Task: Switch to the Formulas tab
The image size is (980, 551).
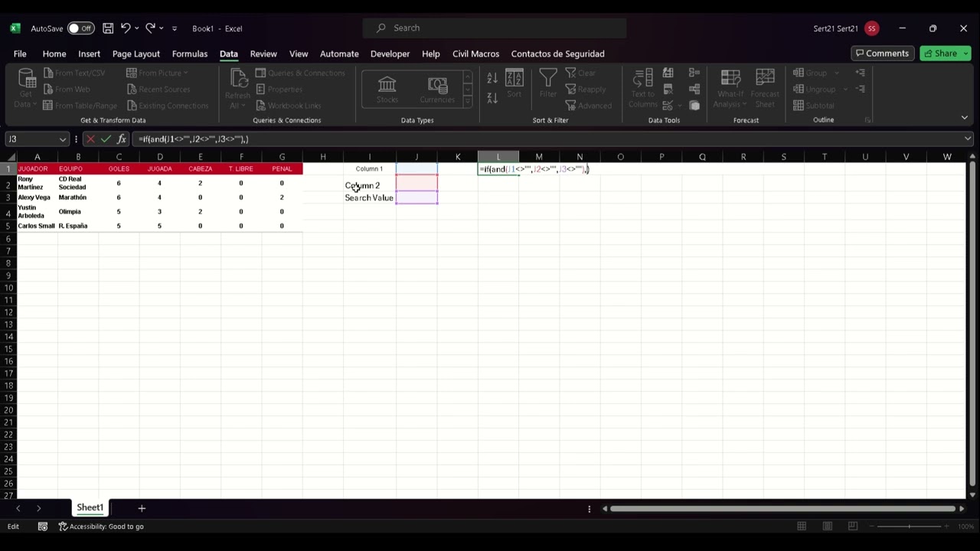Action: 189,54
